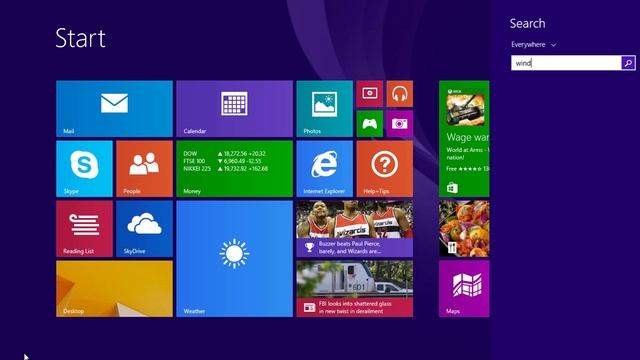Click the magnifier search button
This screenshot has height=360, width=640.
[629, 63]
